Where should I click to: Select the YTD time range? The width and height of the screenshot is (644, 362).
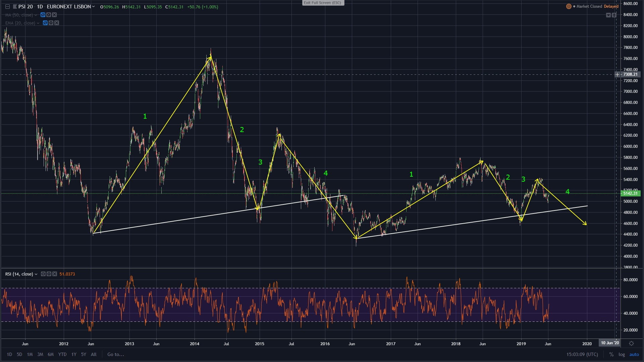[62, 354]
